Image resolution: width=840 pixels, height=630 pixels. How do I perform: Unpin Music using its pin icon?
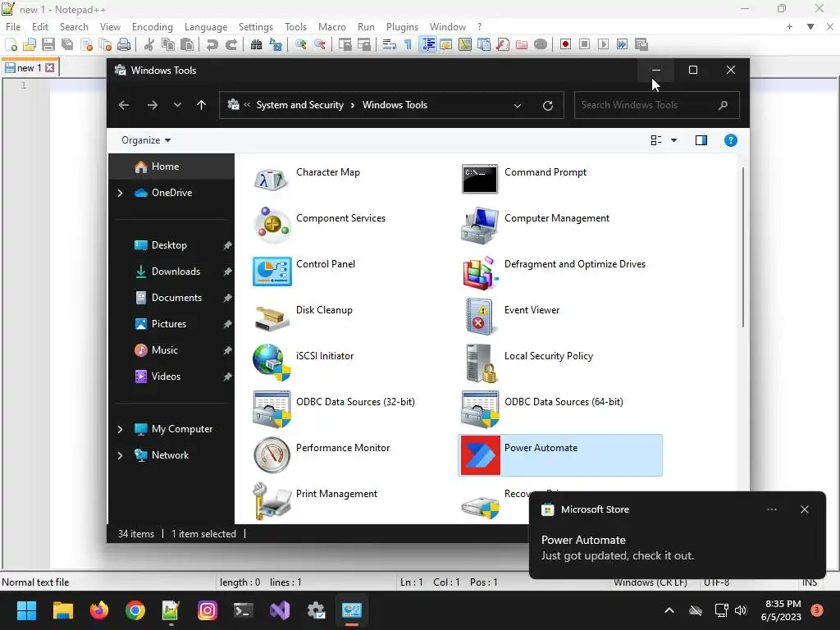228,350
